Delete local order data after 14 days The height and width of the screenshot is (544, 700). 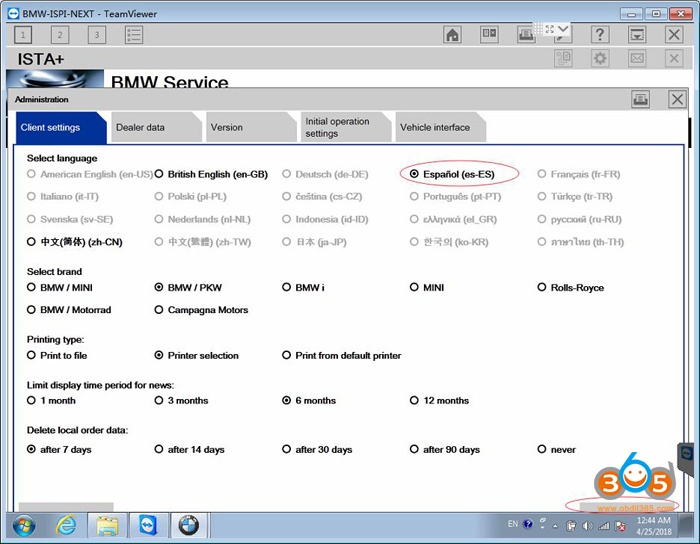(x=158, y=449)
